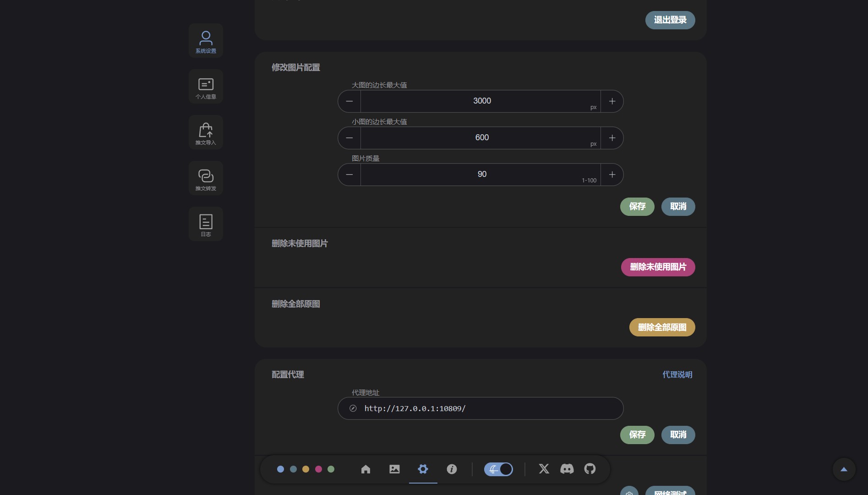868x495 pixels.
Task: Pick the yellow theme color dot
Action: pos(306,469)
